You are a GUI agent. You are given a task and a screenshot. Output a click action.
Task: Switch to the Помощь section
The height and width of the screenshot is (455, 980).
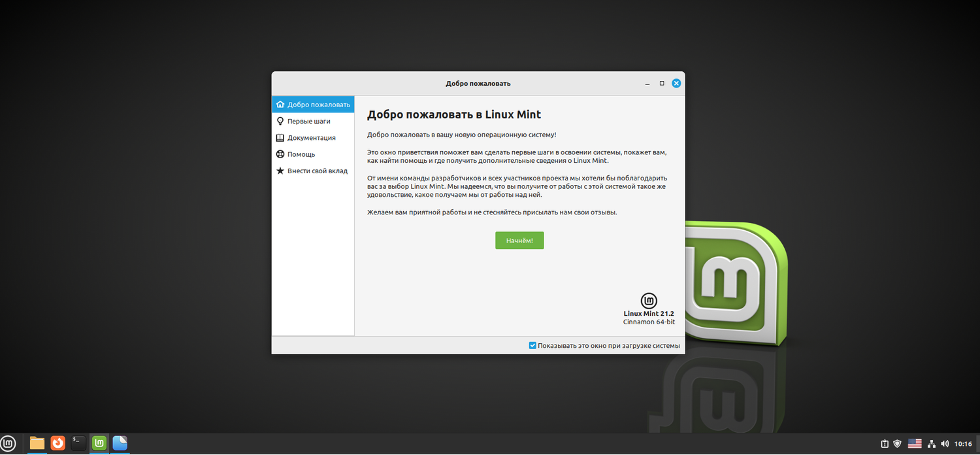point(313,154)
